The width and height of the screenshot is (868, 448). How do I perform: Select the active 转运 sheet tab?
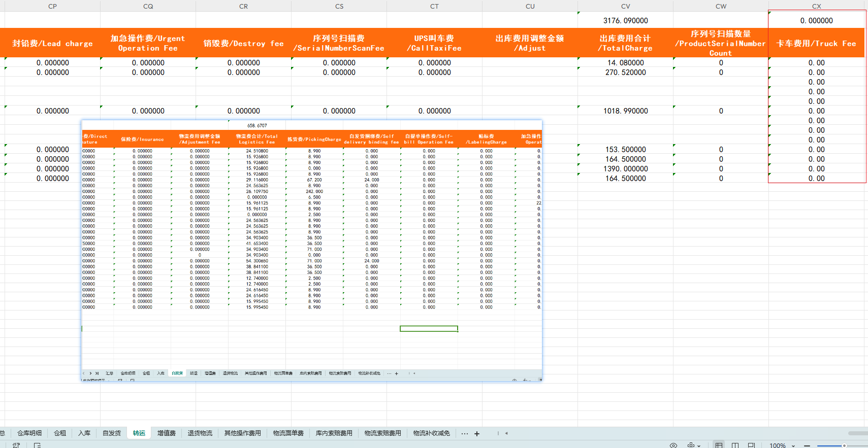tap(139, 433)
